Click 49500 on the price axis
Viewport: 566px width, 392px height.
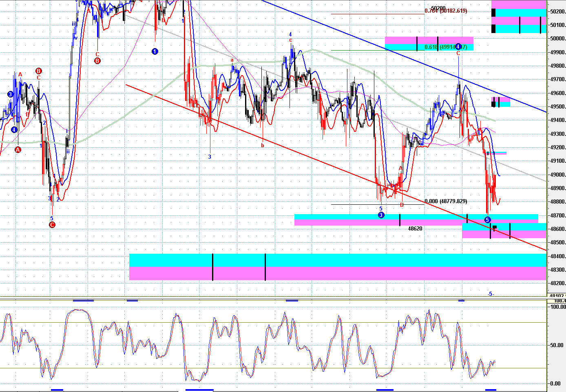557,106
